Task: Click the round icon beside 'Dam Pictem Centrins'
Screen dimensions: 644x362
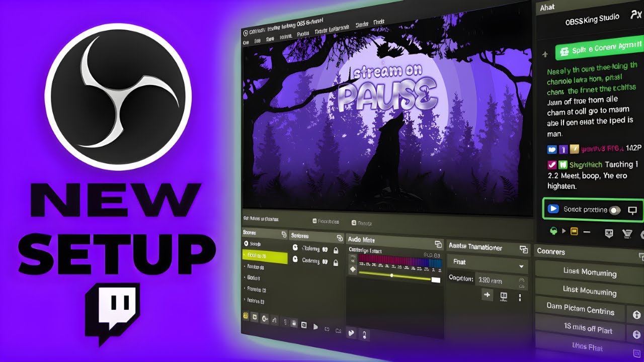Action: (637, 316)
